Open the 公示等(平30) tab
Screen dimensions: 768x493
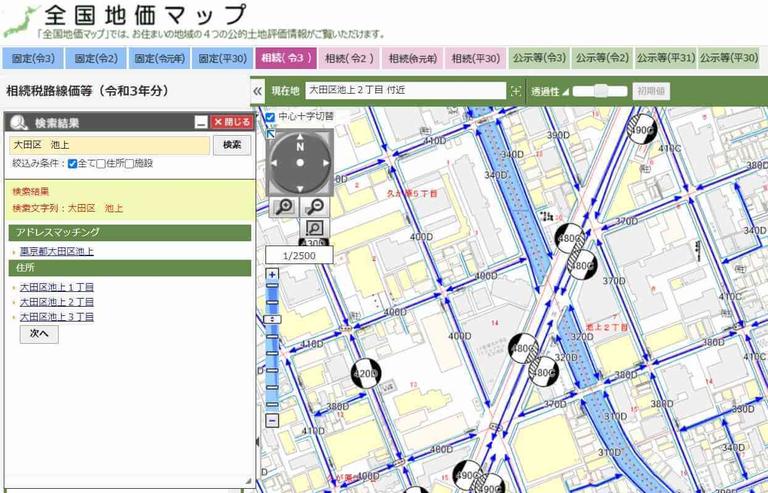[x=729, y=58]
